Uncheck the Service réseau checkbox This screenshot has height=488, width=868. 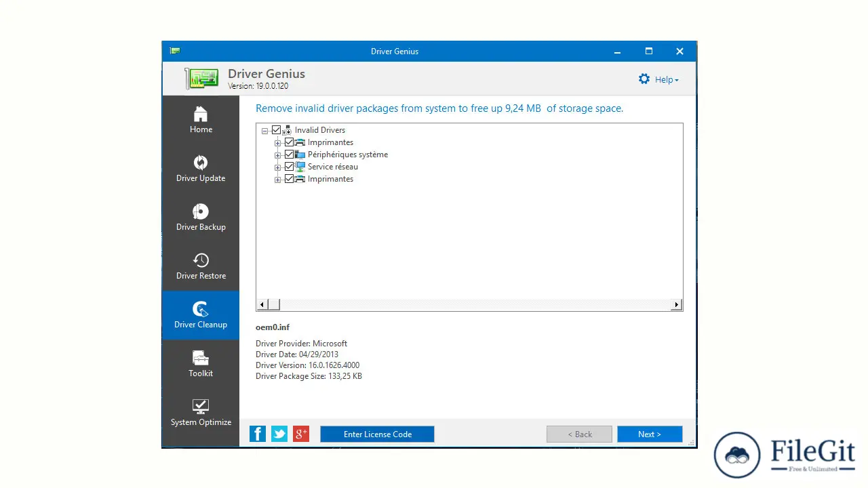[290, 167]
